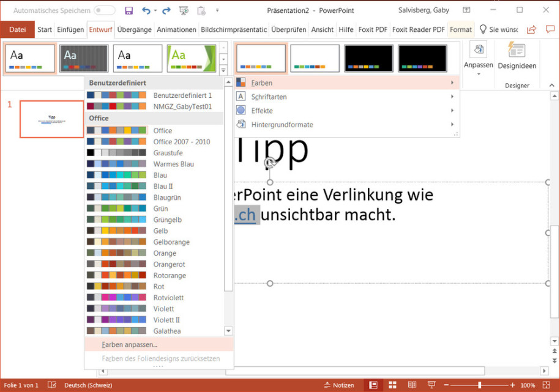The image size is (560, 392).
Task: Start presentation from beginning icon
Action: point(184,11)
